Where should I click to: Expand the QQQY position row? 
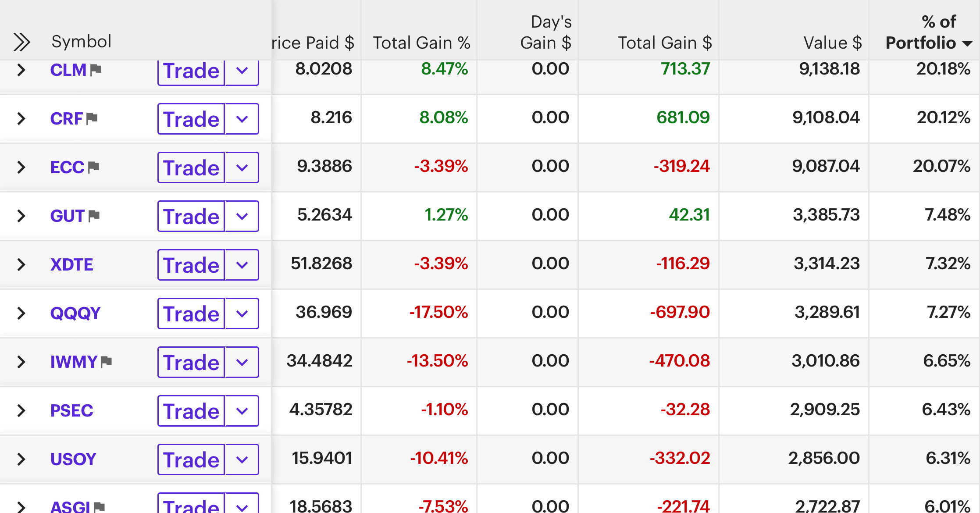click(x=21, y=313)
